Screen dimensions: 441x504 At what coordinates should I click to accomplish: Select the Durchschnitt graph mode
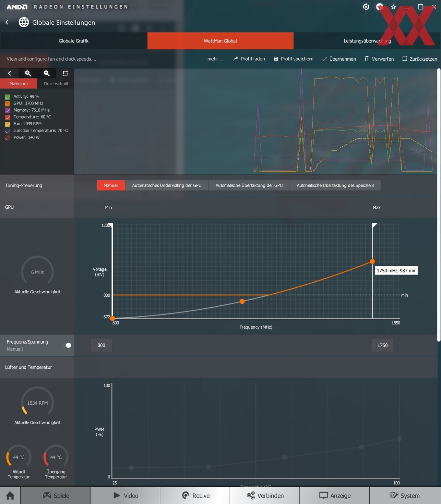click(56, 83)
